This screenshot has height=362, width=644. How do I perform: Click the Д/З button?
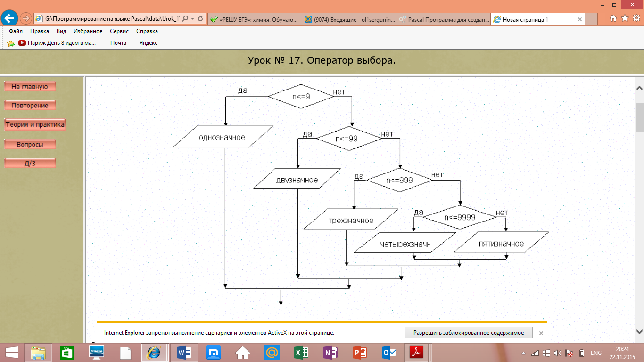30,163
